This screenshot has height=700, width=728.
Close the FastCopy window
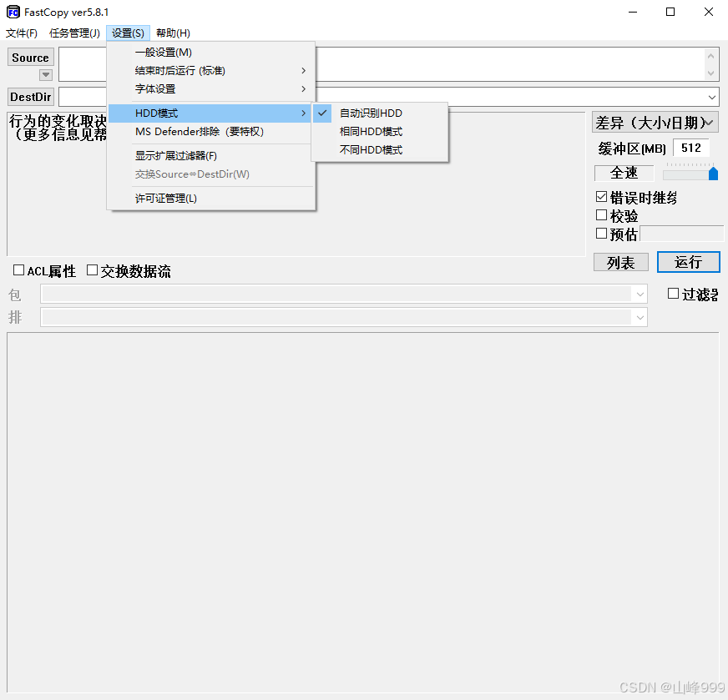tap(708, 12)
